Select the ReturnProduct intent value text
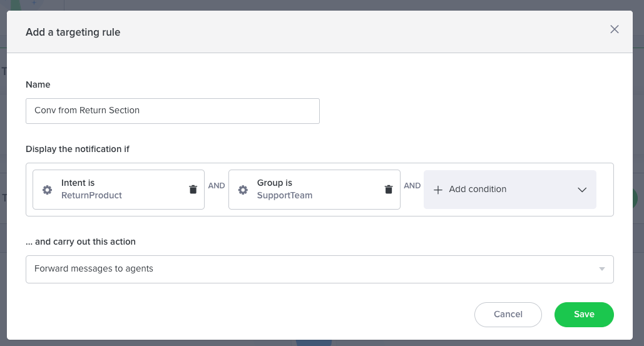The width and height of the screenshot is (644, 346). (91, 195)
